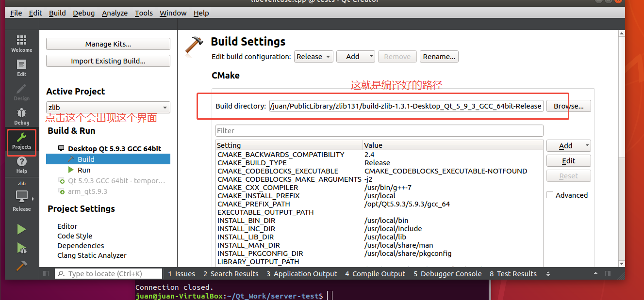Select the INSTALL_BIN_DIR setting row
Image resolution: width=644 pixels, height=300 pixels.
point(380,221)
